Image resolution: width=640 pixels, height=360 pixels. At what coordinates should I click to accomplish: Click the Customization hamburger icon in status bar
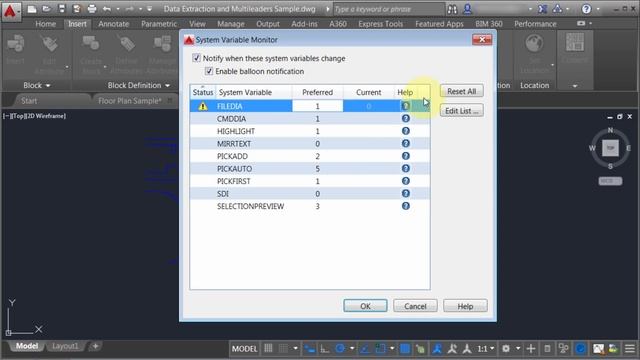(629, 349)
